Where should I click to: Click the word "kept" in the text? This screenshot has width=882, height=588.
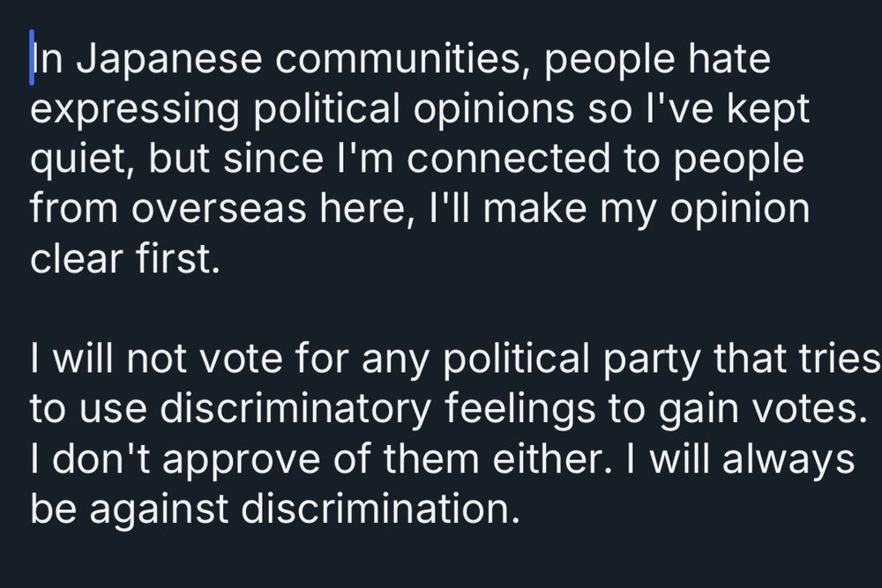coord(770,110)
